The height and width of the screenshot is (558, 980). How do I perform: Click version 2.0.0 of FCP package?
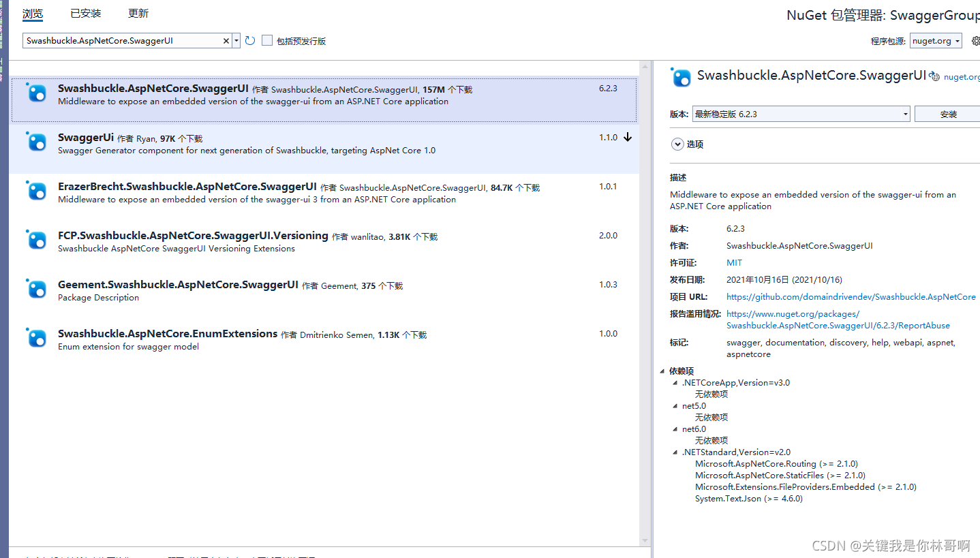pyautogui.click(x=608, y=236)
